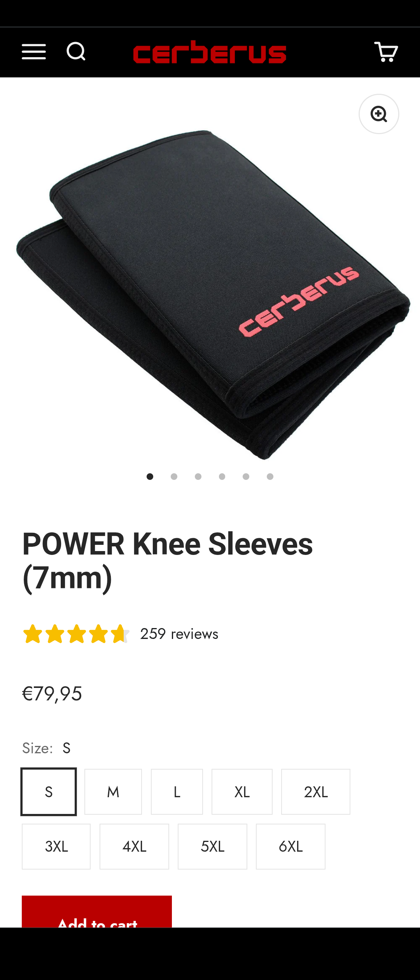The width and height of the screenshot is (420, 980).
Task: Pick the 3XL size box
Action: click(56, 847)
